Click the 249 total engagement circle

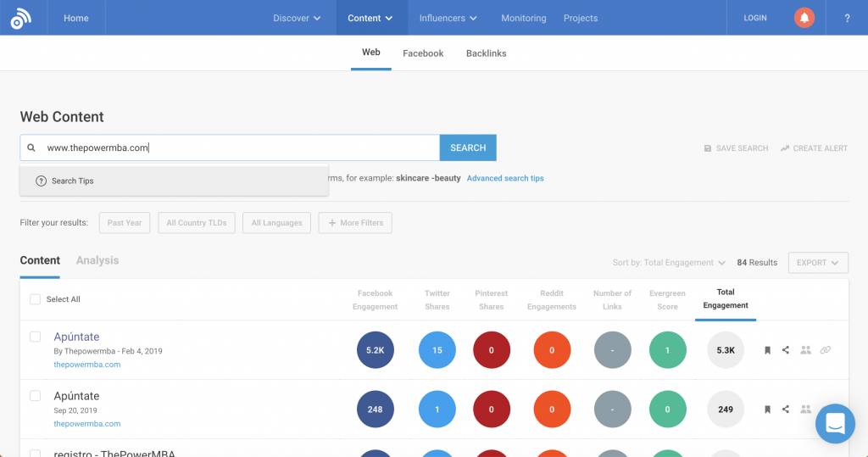[x=726, y=410]
